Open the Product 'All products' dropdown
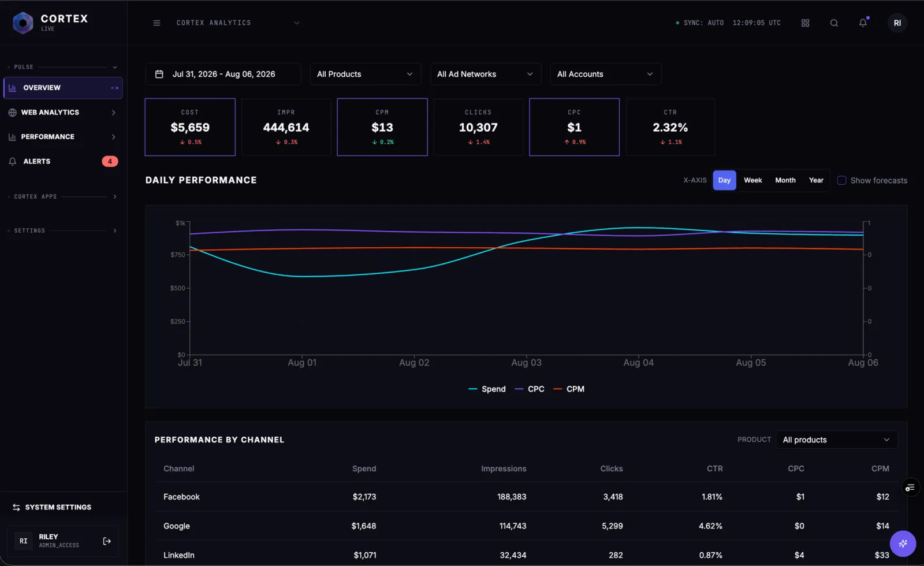The width and height of the screenshot is (924, 566). click(x=836, y=440)
